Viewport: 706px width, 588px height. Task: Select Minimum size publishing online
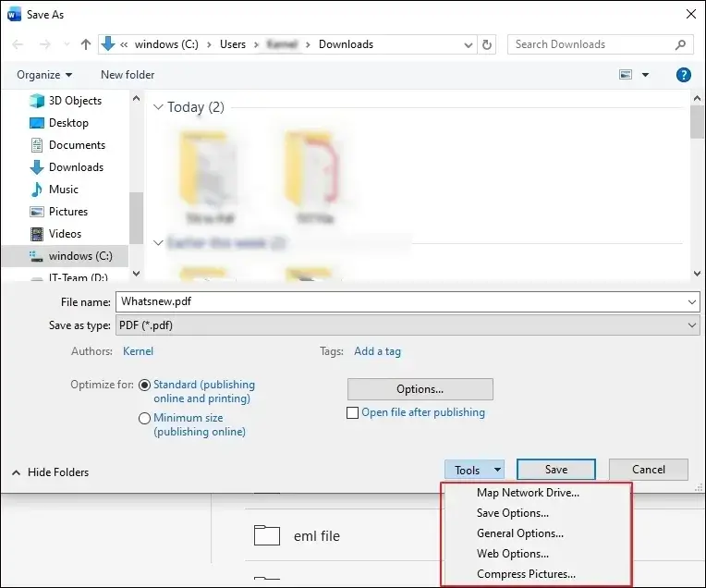(x=144, y=419)
